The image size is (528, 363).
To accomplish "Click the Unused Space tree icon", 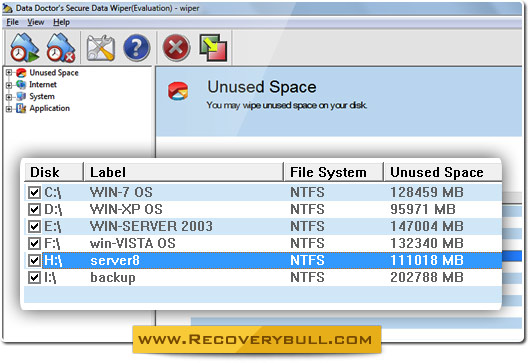I will [x=21, y=73].
